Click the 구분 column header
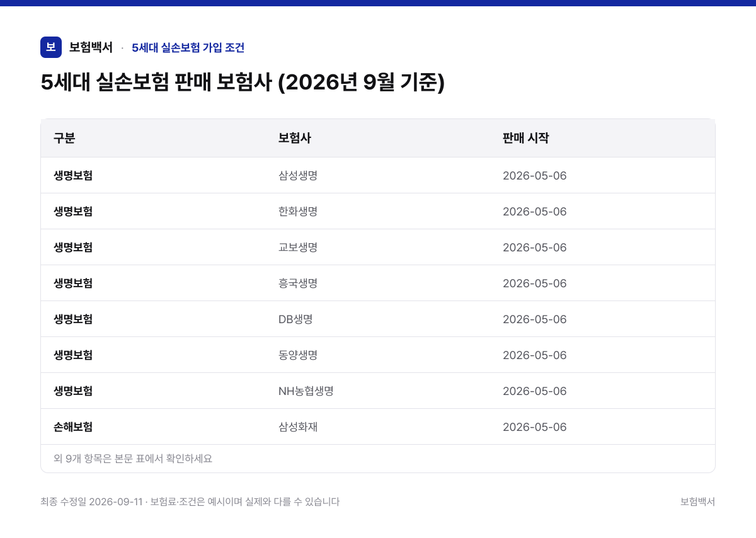 click(x=64, y=138)
